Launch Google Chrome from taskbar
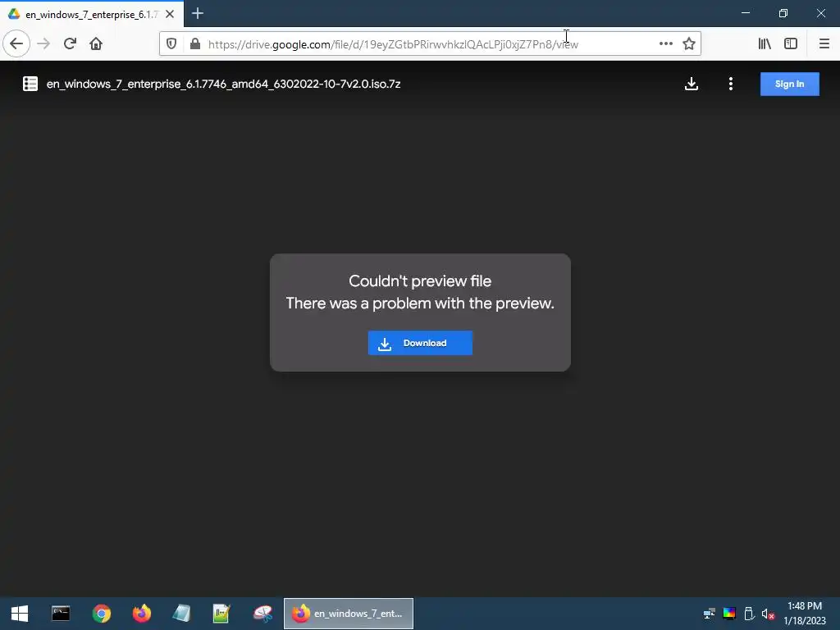Screen dimensions: 840x630 (101, 614)
